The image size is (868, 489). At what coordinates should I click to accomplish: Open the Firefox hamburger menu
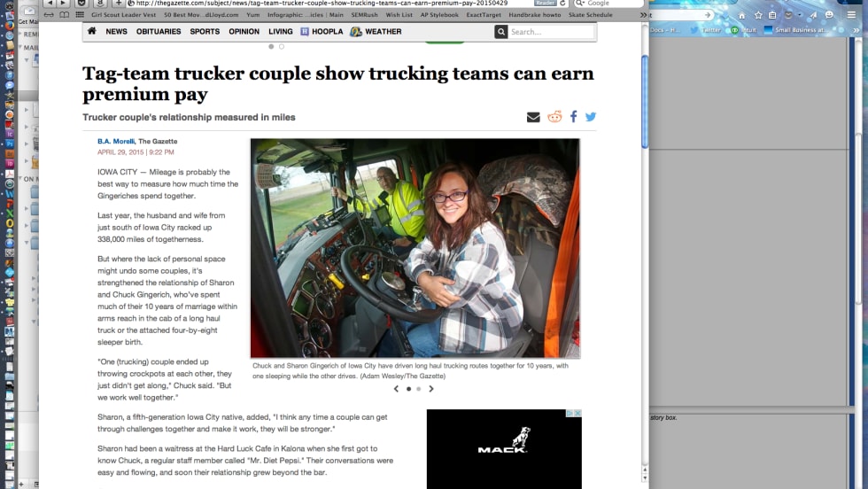click(852, 15)
